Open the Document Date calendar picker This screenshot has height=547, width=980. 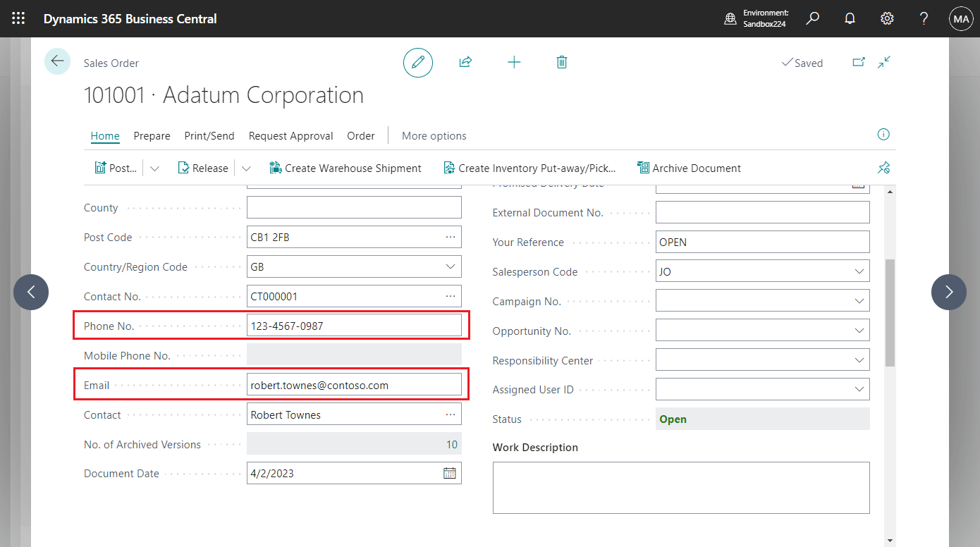coord(449,472)
